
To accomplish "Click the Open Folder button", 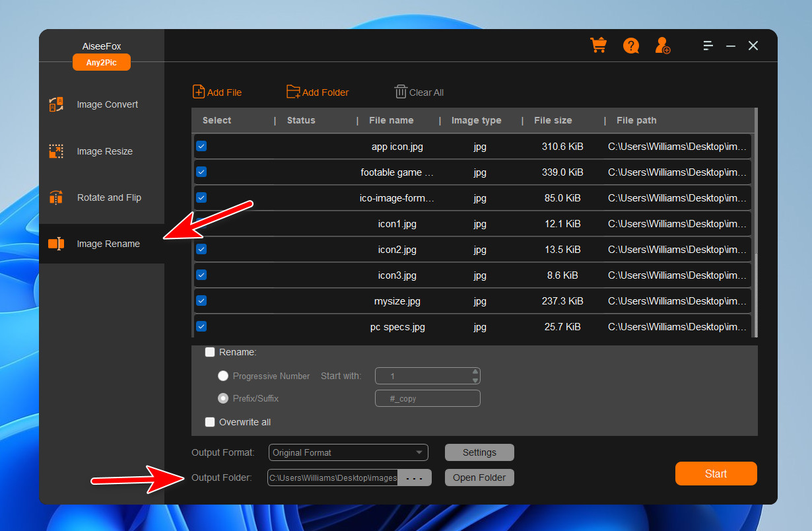I will tap(479, 478).
